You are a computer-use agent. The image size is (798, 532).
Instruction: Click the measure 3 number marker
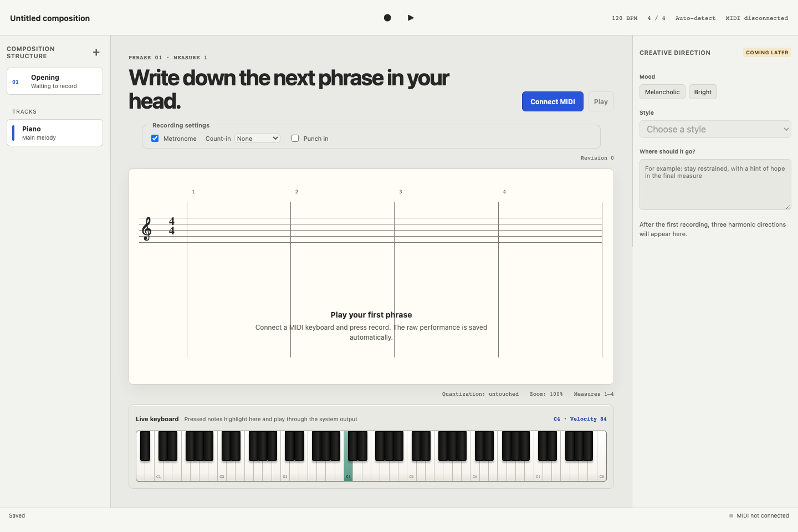[x=401, y=192]
